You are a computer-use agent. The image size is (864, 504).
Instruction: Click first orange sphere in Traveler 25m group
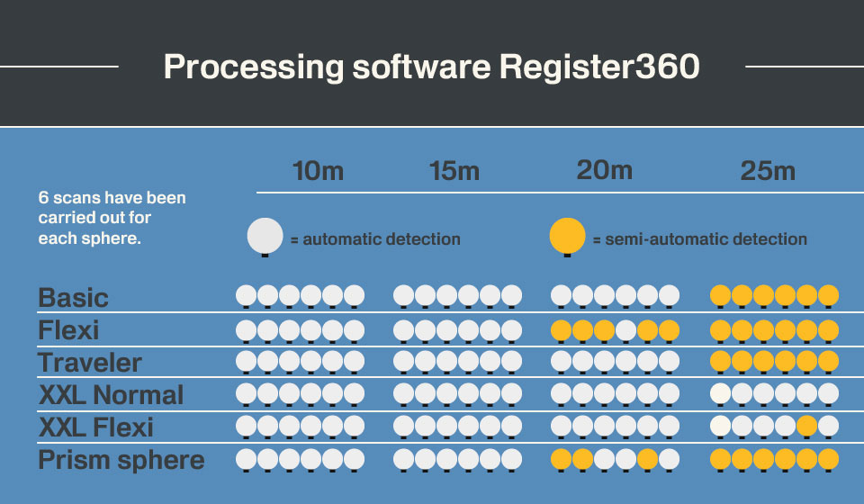tap(720, 361)
